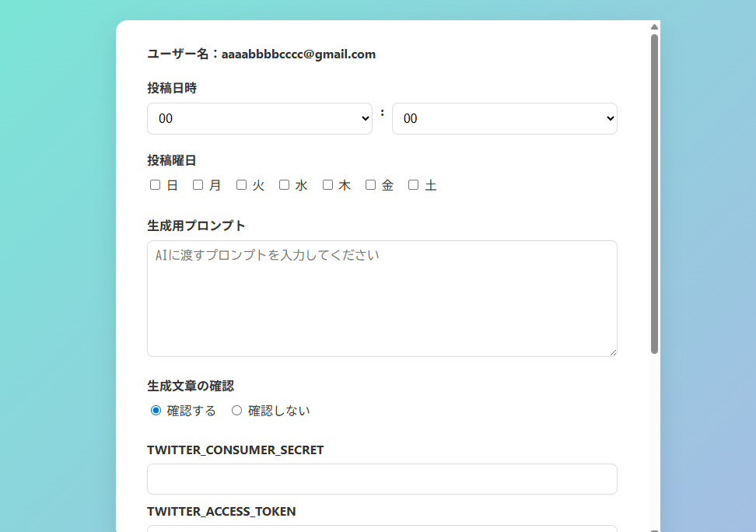
Task: Select the 確認しない radio button
Action: tap(236, 411)
